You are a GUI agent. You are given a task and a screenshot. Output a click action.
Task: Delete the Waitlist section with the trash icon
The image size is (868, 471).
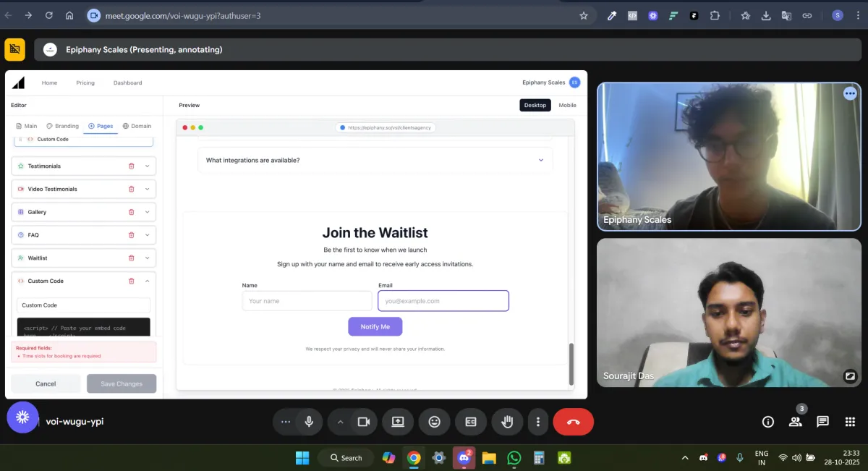[x=131, y=258]
